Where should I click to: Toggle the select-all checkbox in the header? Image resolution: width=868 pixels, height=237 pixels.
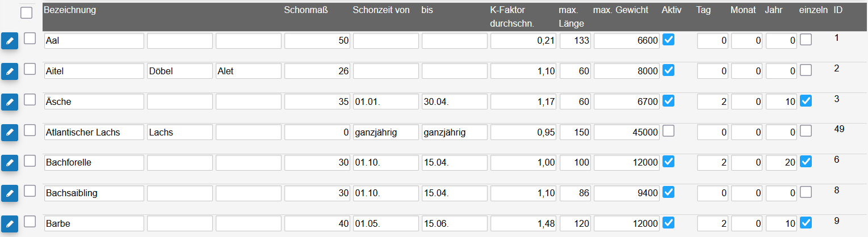click(x=27, y=12)
